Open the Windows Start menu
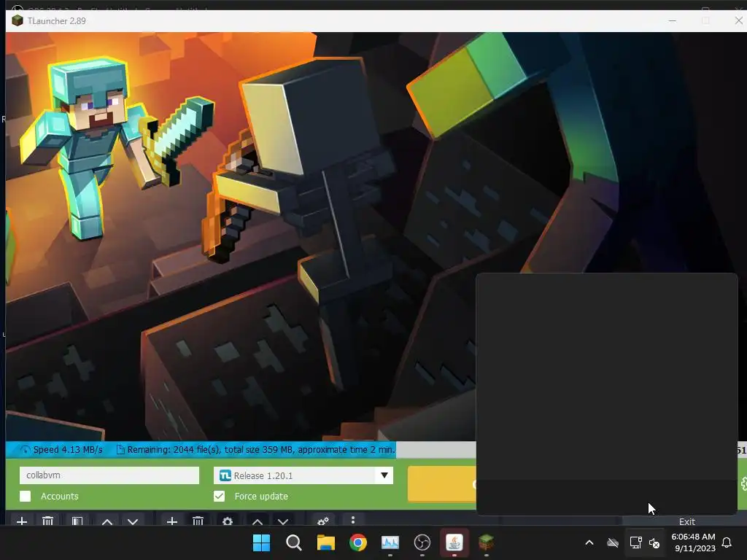This screenshot has height=560, width=747. (261, 542)
